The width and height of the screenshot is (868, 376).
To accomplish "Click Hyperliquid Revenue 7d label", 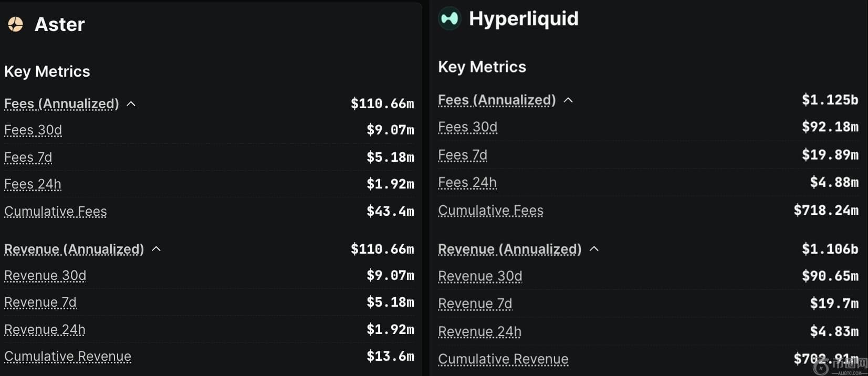I will coord(475,304).
